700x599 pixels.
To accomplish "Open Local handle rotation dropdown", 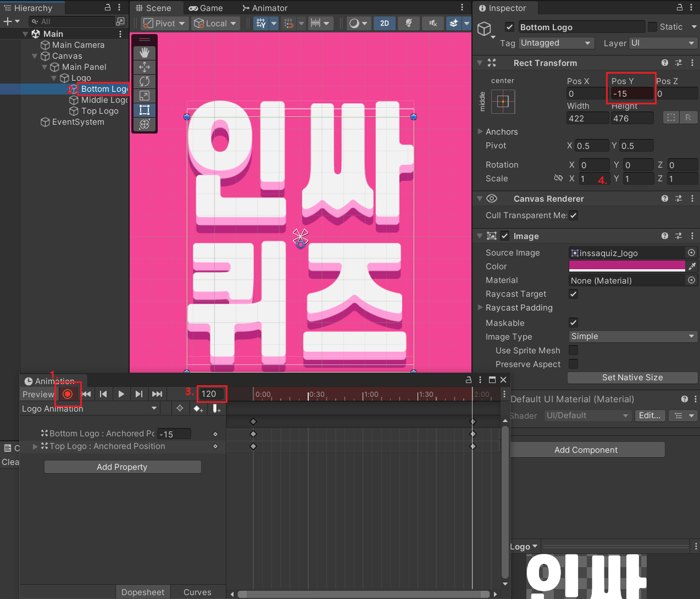I will coord(215,23).
